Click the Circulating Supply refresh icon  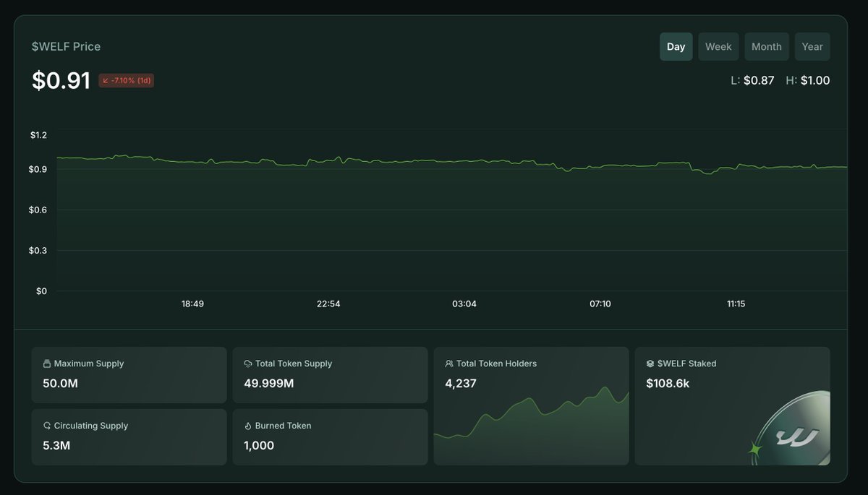(x=47, y=426)
